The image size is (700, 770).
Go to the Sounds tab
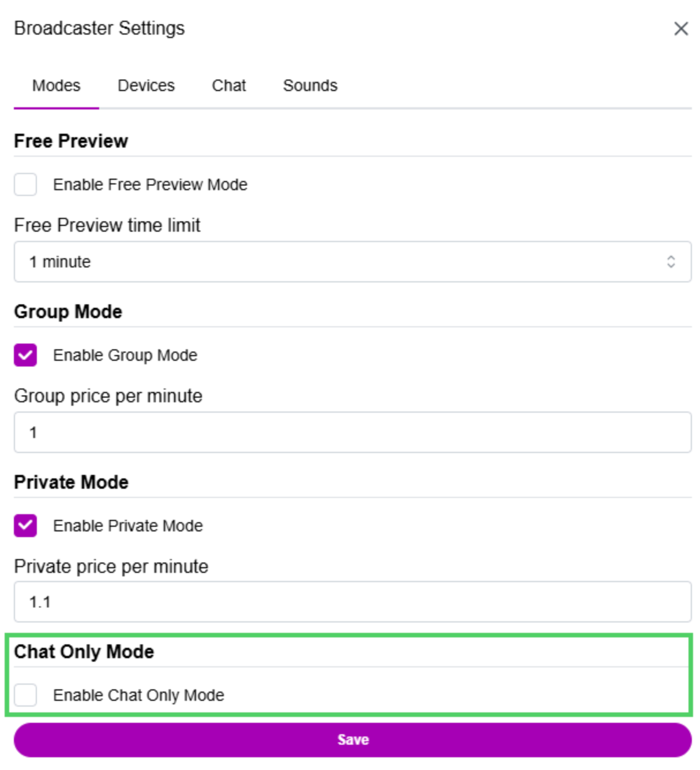pos(310,86)
